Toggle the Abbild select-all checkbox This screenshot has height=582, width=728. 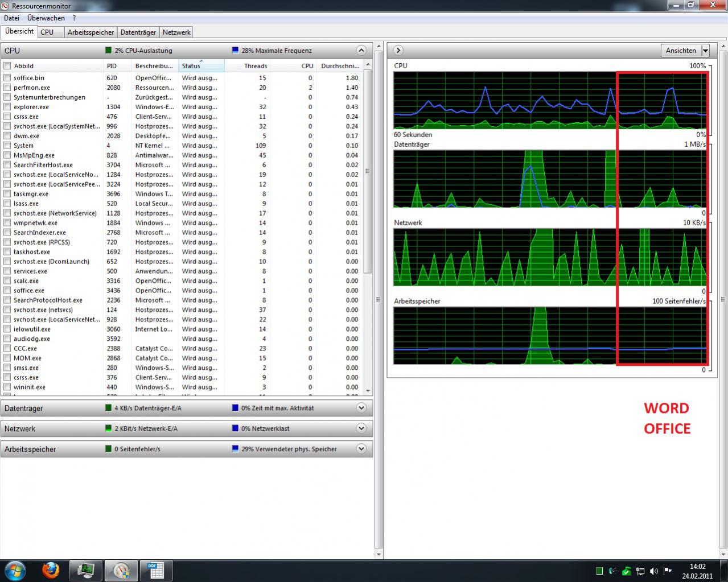[7, 66]
